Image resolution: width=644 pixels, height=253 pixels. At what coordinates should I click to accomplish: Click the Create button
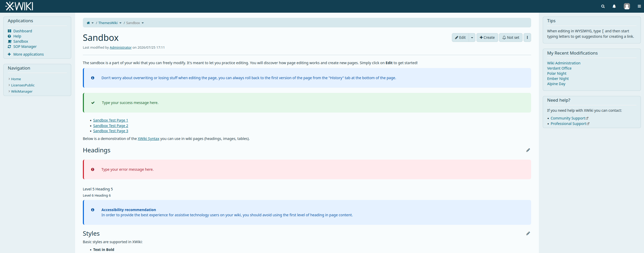487,38
